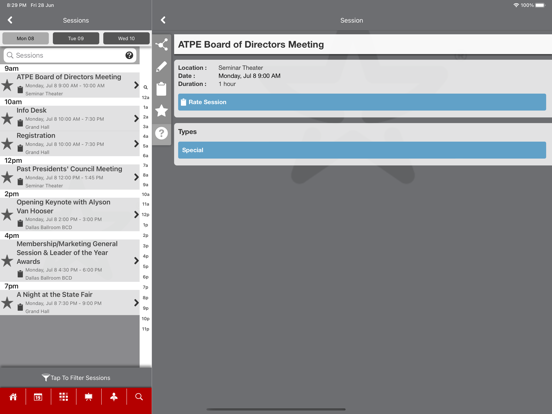The image size is (552, 414).
Task: Open the calendar icon in bottom bar
Action: tap(38, 397)
